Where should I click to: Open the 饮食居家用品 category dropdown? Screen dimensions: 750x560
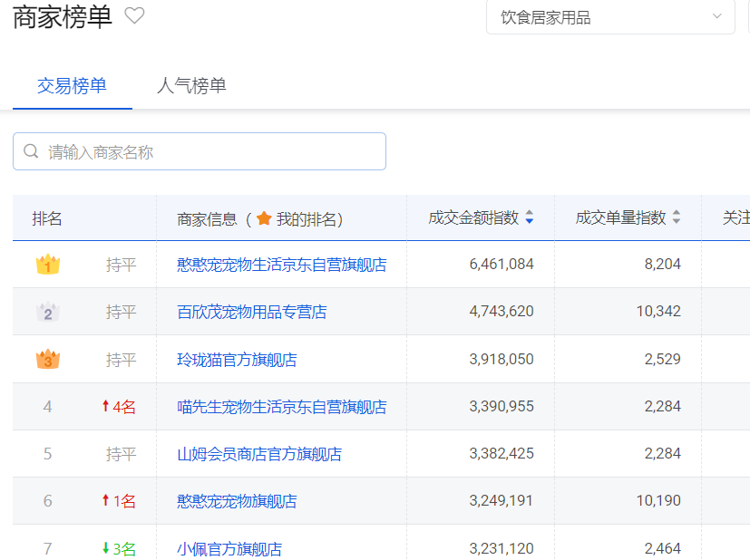pyautogui.click(x=610, y=18)
